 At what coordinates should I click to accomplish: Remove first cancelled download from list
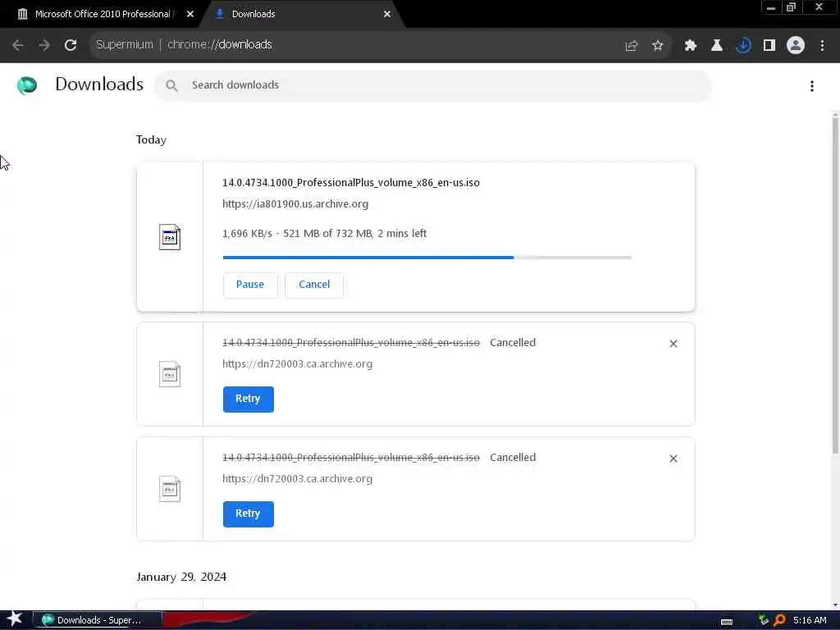[673, 344]
